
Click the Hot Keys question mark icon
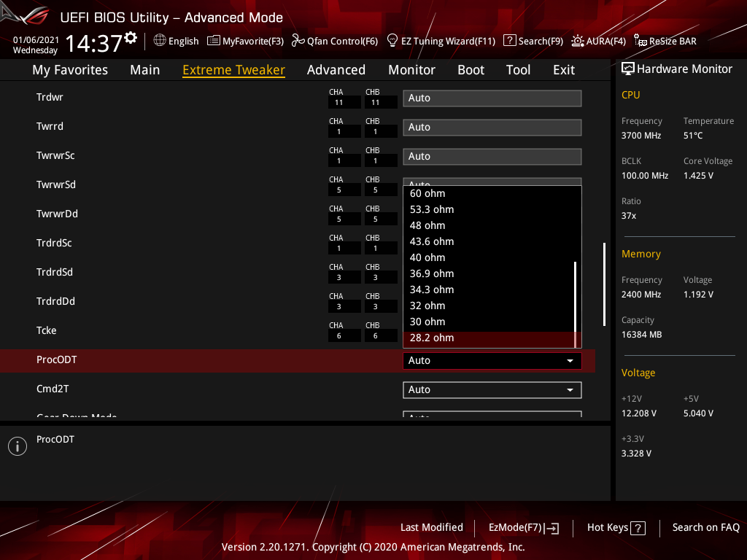point(638,528)
